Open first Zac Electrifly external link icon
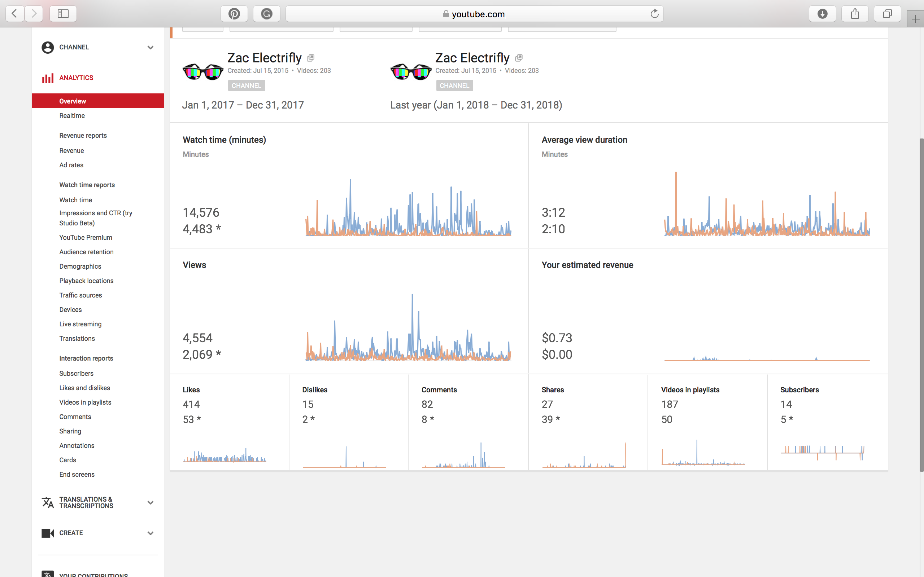924x577 pixels. tap(310, 58)
